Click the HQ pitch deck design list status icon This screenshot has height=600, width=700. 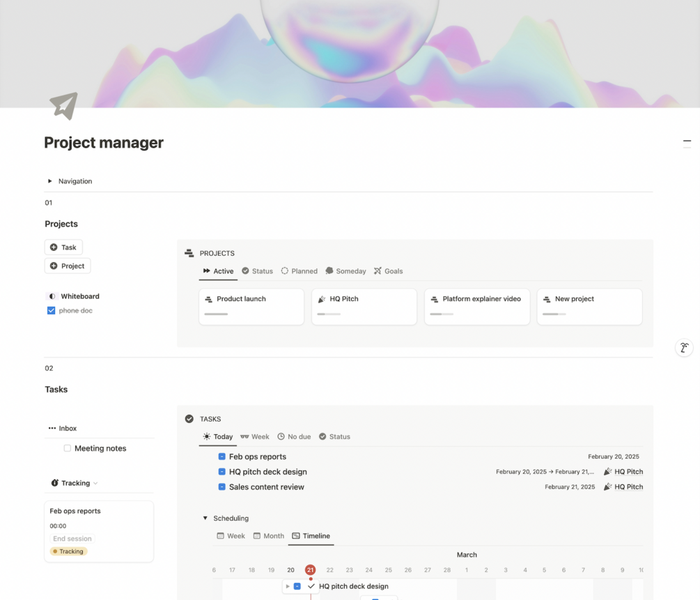pos(222,472)
